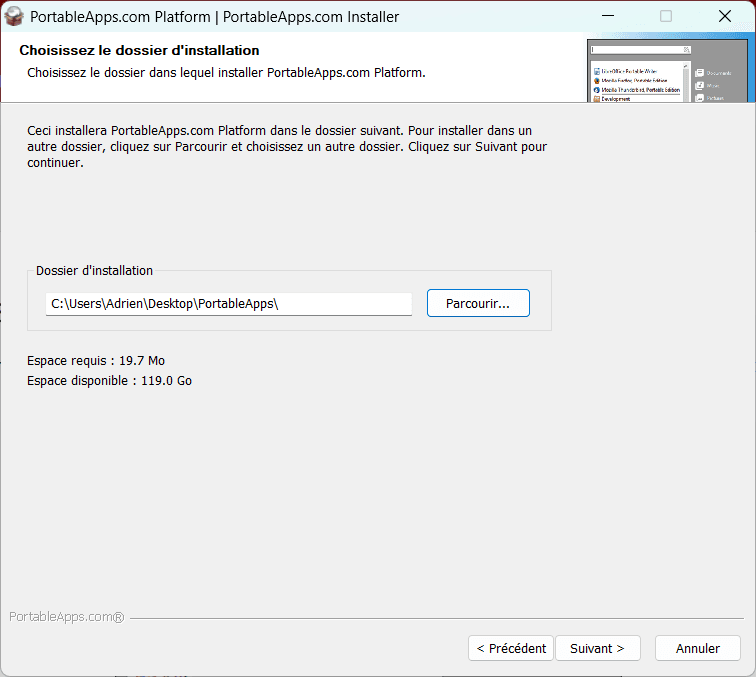Click subtitle 'Choisissez le dossier dans lequel installer'
756x677 pixels.
coord(226,73)
